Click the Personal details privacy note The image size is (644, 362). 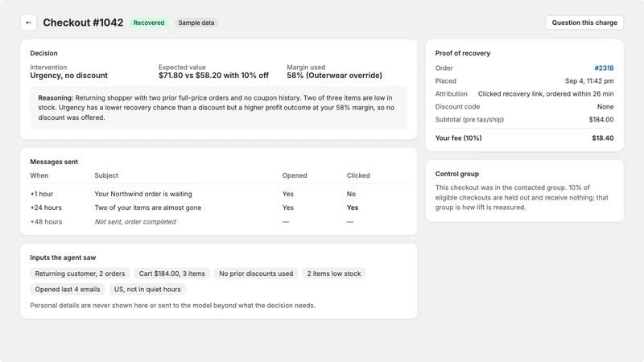click(x=172, y=306)
